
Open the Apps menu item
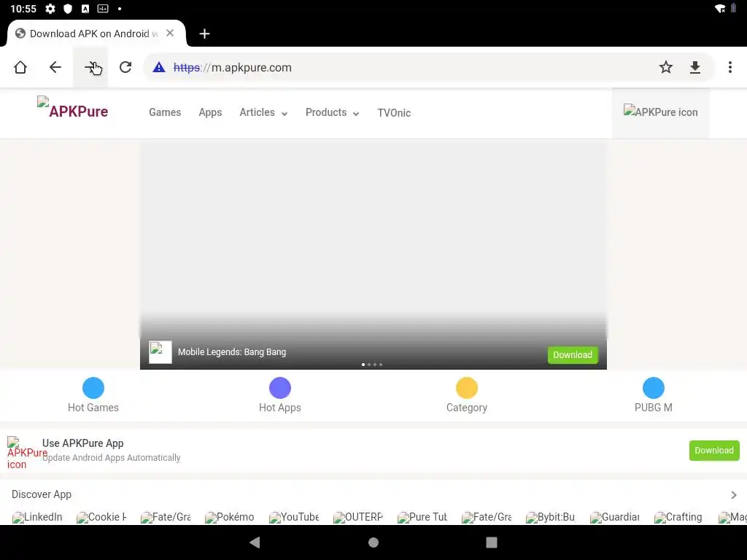(210, 112)
